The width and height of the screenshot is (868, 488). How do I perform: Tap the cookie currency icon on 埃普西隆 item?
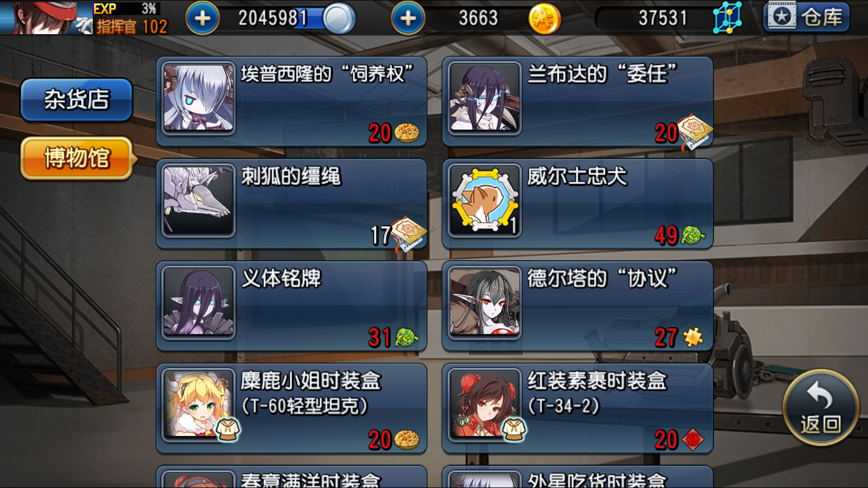pos(407,132)
